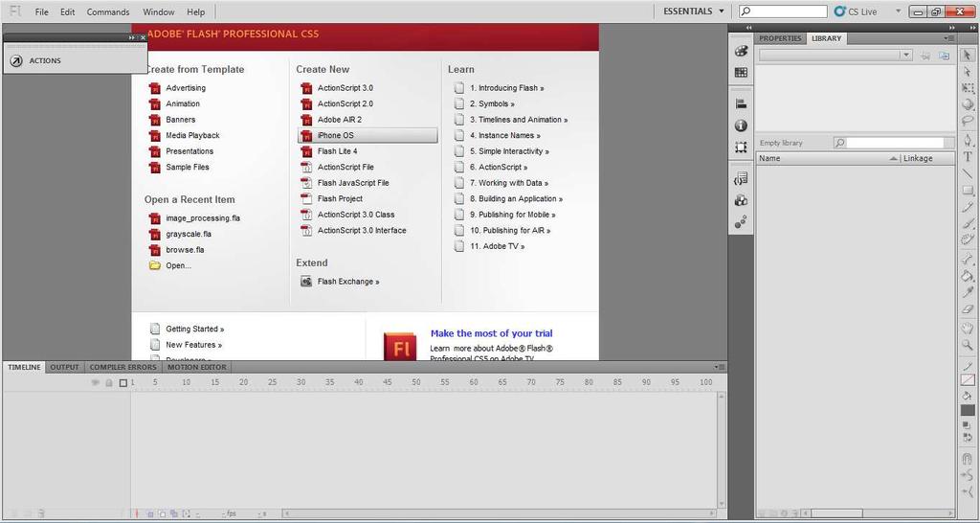Select the Line tool
Image resolution: width=980 pixels, height=523 pixels.
tap(968, 172)
